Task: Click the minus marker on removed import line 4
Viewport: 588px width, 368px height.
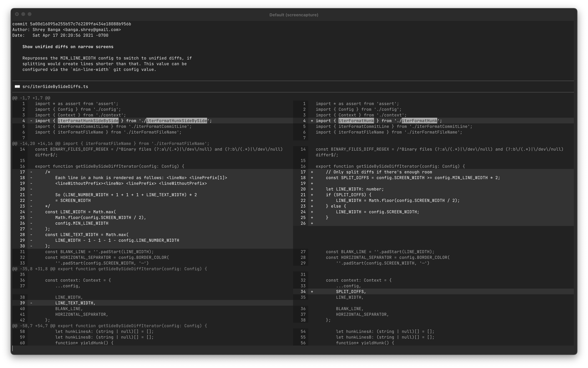Action: click(x=31, y=121)
